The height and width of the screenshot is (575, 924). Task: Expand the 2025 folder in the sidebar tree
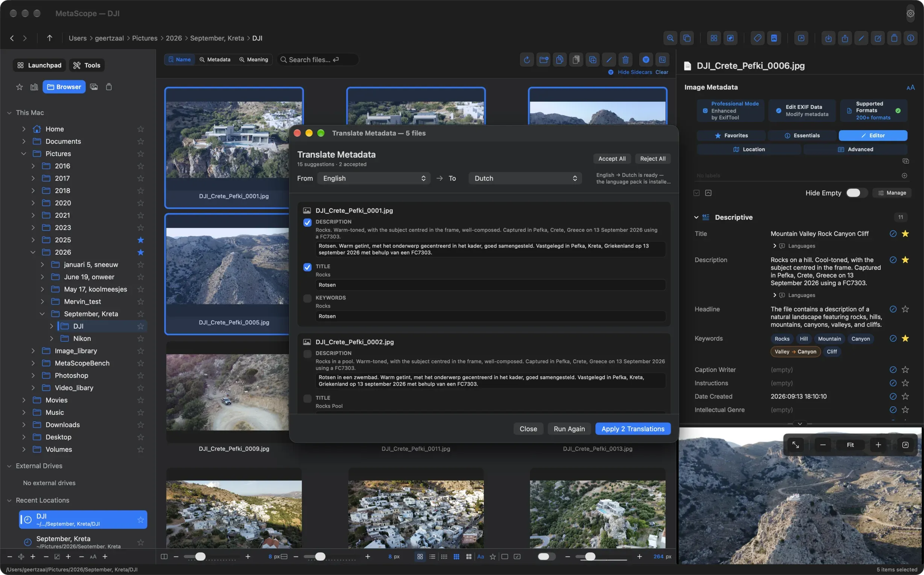33,240
